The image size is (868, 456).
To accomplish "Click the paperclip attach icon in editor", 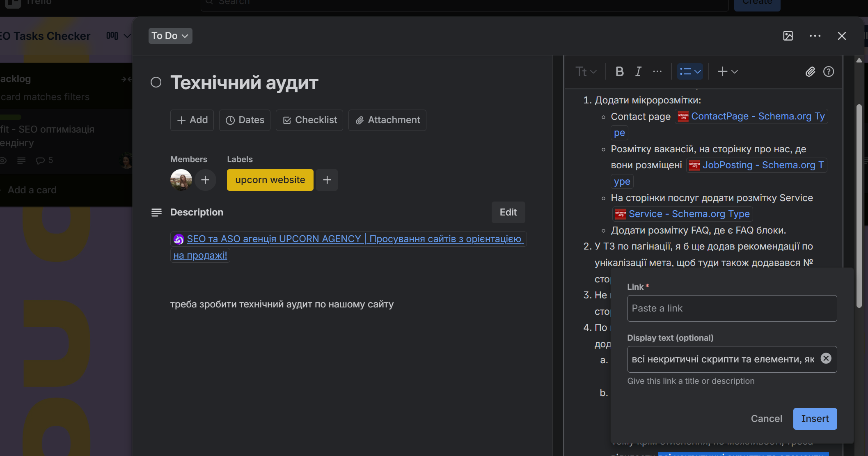I will pos(810,72).
